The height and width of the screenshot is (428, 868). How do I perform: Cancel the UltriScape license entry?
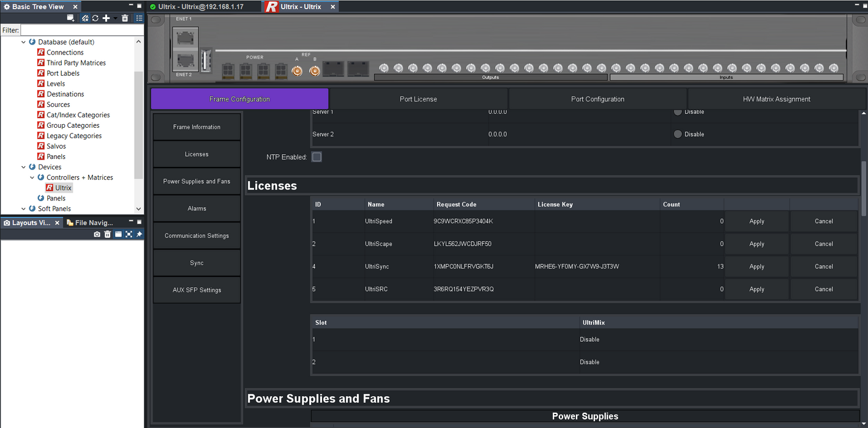823,244
